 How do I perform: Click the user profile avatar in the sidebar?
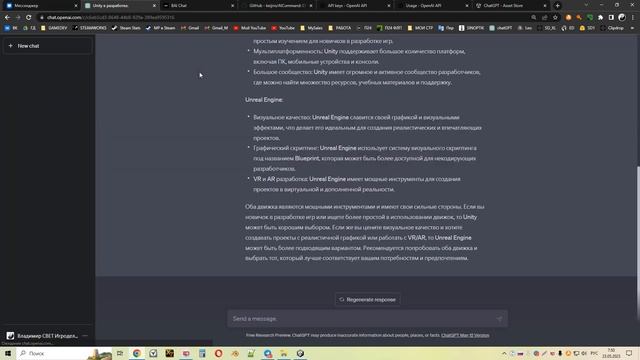10,336
